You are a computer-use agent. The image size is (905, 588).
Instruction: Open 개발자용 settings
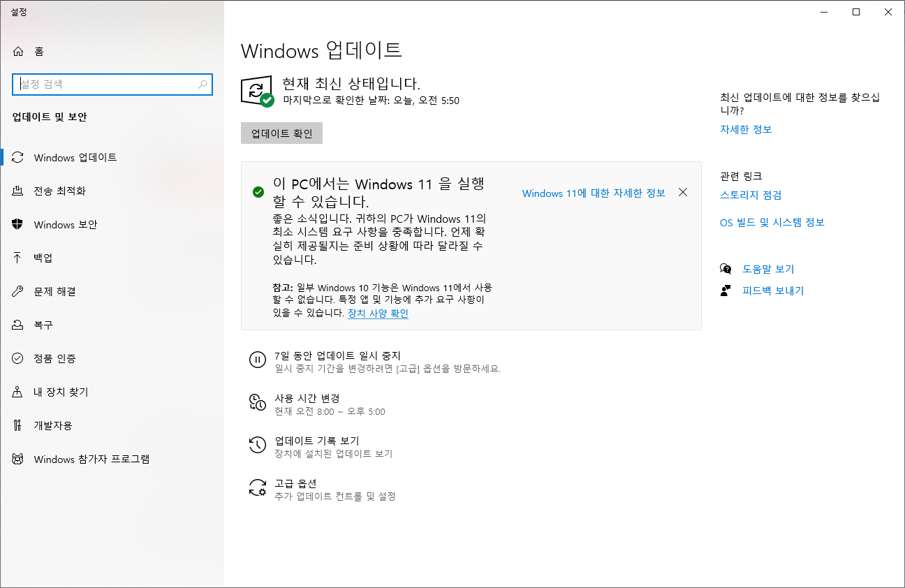(112, 426)
